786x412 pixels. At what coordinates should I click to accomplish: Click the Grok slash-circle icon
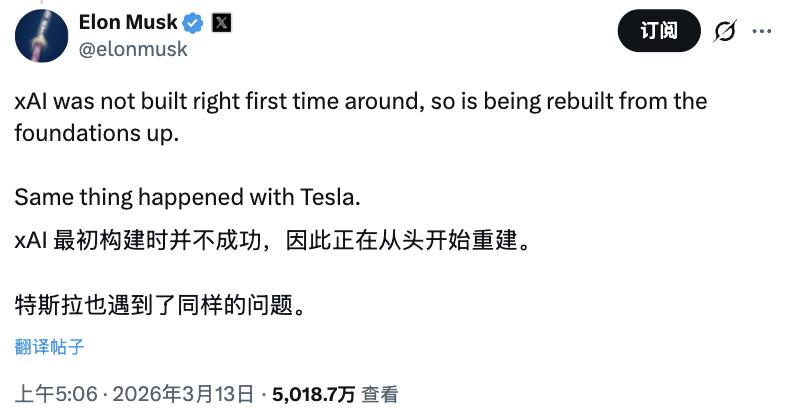pos(723,32)
